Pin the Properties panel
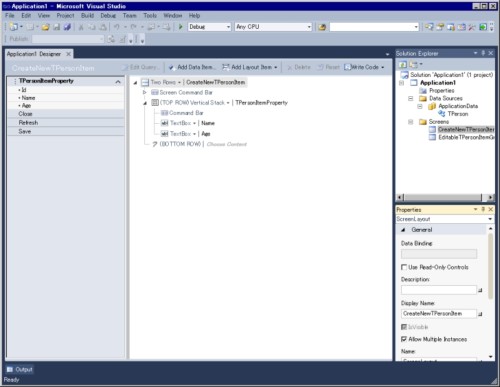 coord(483,209)
